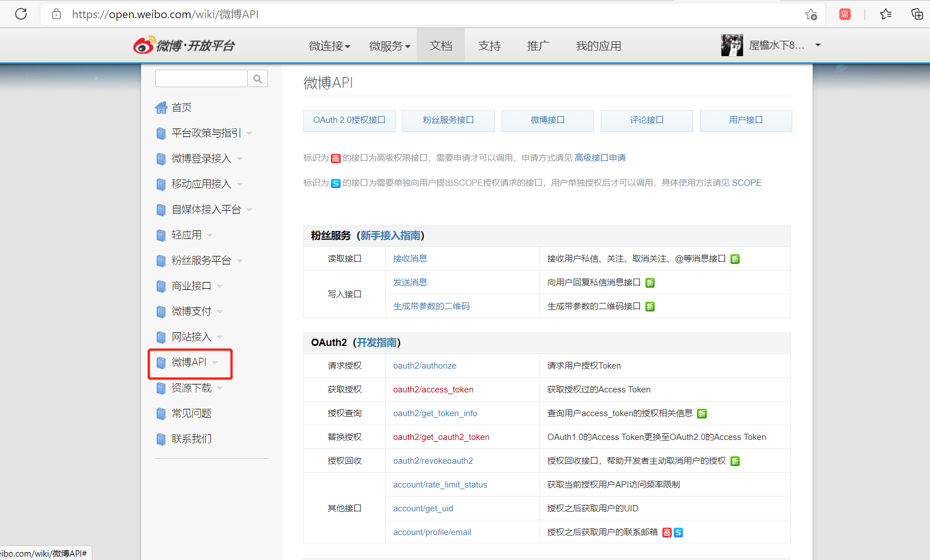Open account/rate_limit_status link
Image resolution: width=930 pixels, height=560 pixels.
pyautogui.click(x=440, y=485)
